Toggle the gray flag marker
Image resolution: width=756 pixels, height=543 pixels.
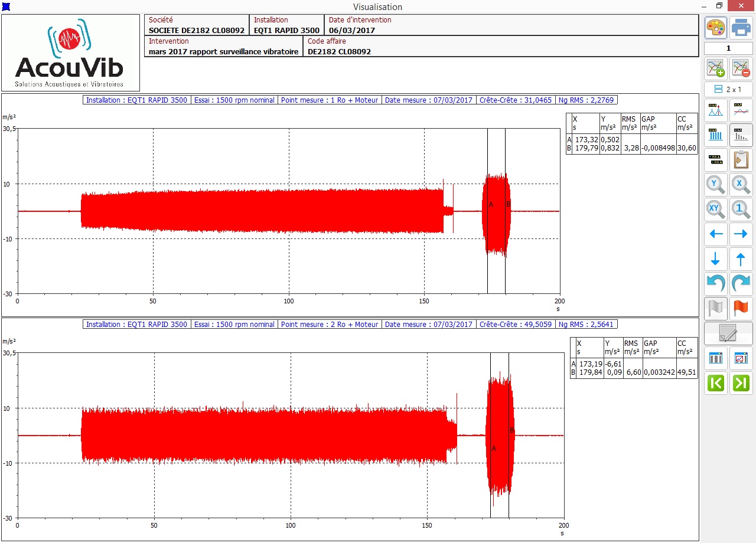tap(716, 308)
